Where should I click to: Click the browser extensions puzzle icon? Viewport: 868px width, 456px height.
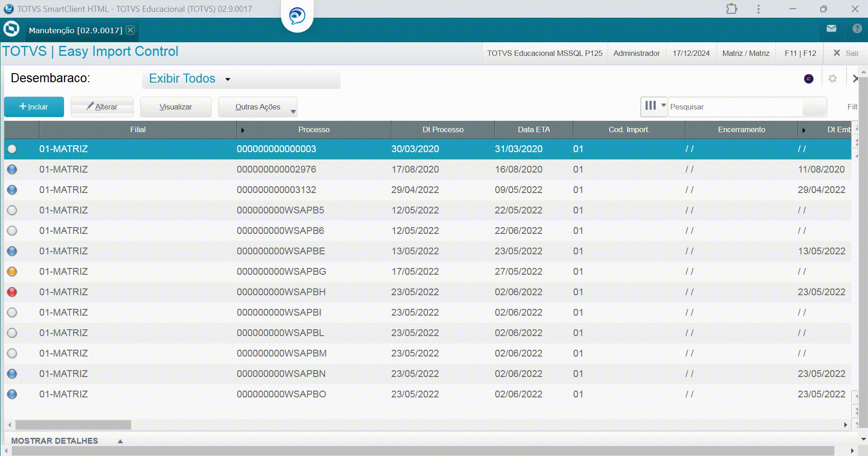pos(731,9)
